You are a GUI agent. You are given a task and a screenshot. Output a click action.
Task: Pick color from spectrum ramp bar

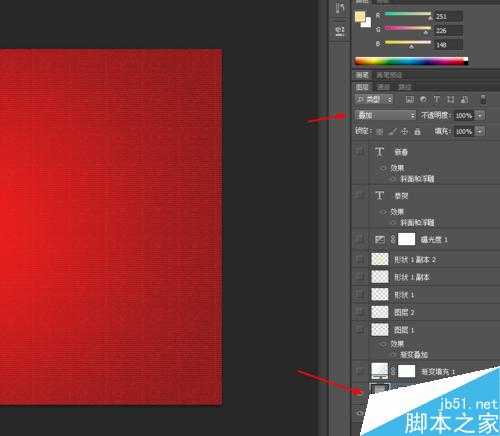(x=412, y=61)
